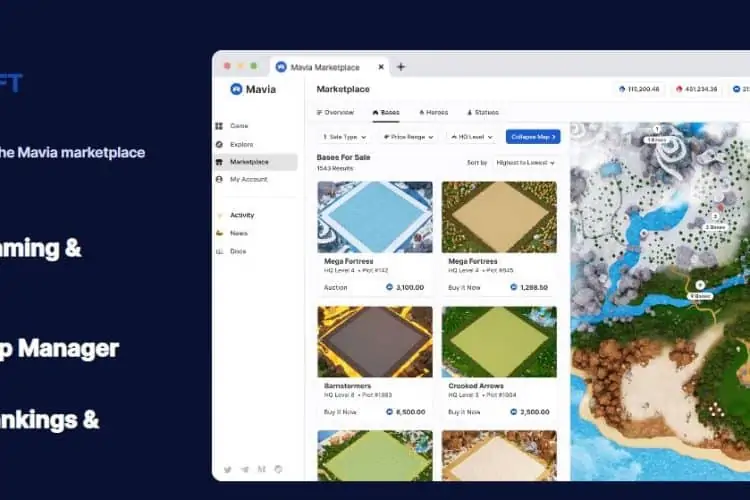Select Marketplace in the sidebar menu
Viewport: 750px width, 500px height.
[255, 162]
